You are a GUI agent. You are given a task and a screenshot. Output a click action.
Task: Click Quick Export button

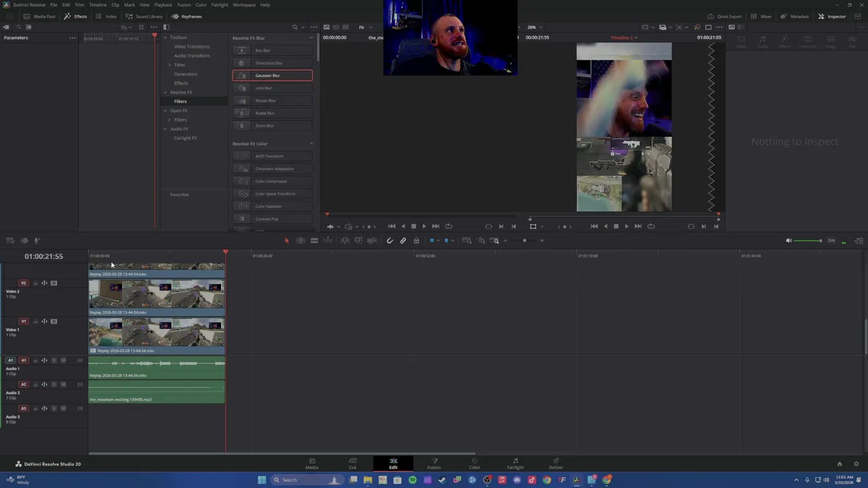725,16
